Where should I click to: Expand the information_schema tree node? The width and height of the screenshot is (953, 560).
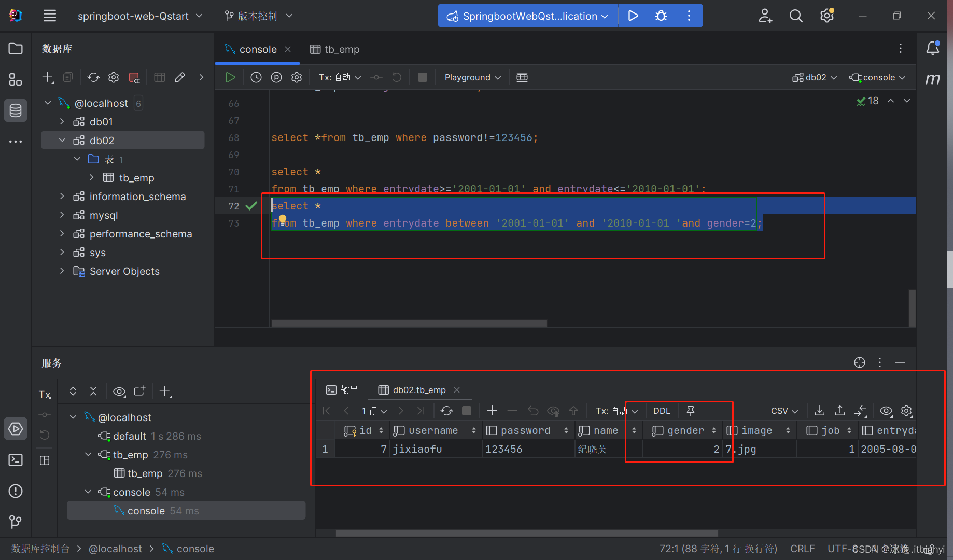pos(62,197)
